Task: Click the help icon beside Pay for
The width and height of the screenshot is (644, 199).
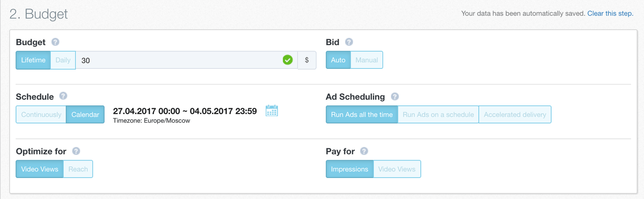Action: point(364,151)
